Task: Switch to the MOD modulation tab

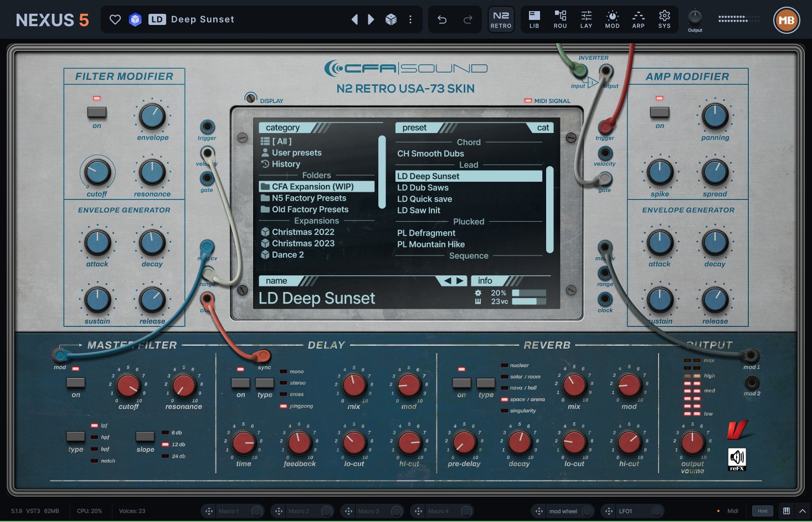Action: coord(613,19)
